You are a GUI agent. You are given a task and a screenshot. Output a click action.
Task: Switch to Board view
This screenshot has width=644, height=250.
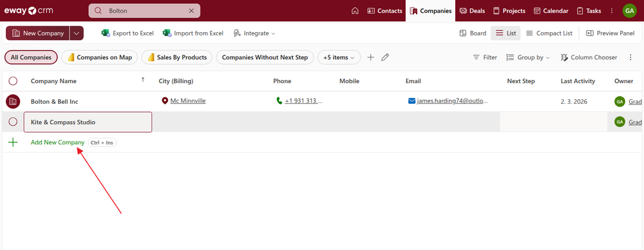click(473, 34)
